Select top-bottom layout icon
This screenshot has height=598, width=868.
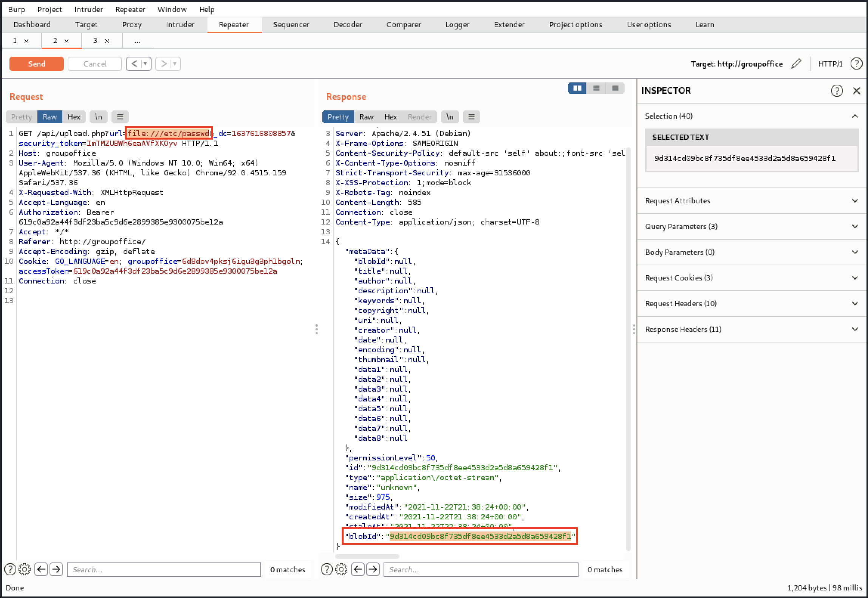click(596, 88)
